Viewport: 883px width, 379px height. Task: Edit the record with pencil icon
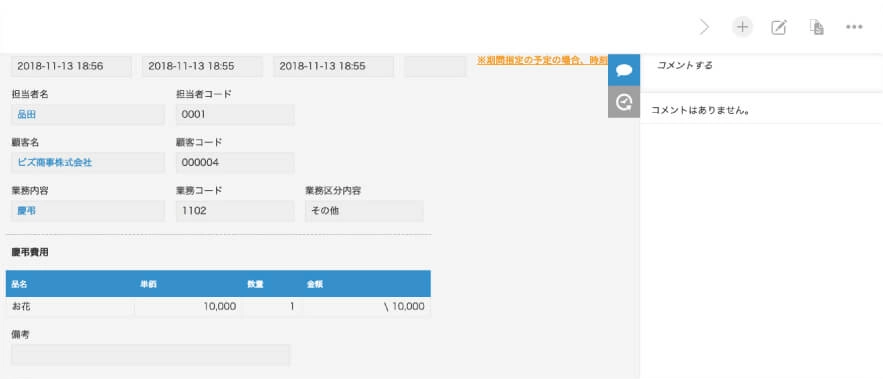(x=778, y=27)
